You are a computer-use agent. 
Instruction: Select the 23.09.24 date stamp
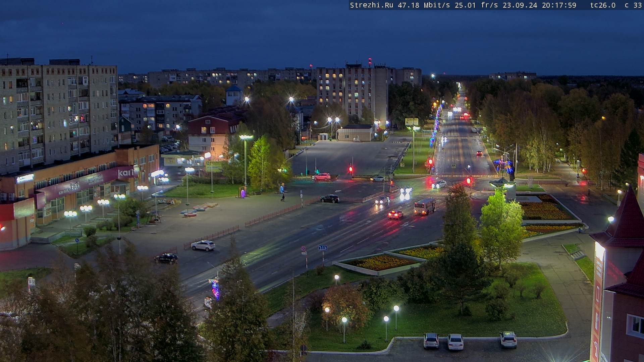(x=520, y=5)
